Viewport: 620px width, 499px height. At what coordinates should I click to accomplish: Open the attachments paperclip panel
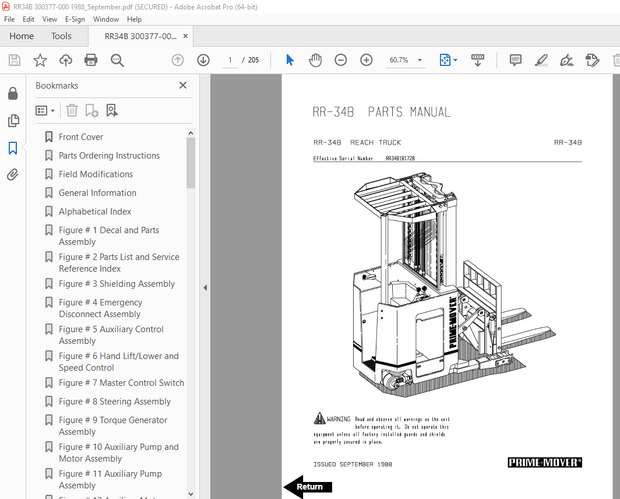[x=13, y=174]
